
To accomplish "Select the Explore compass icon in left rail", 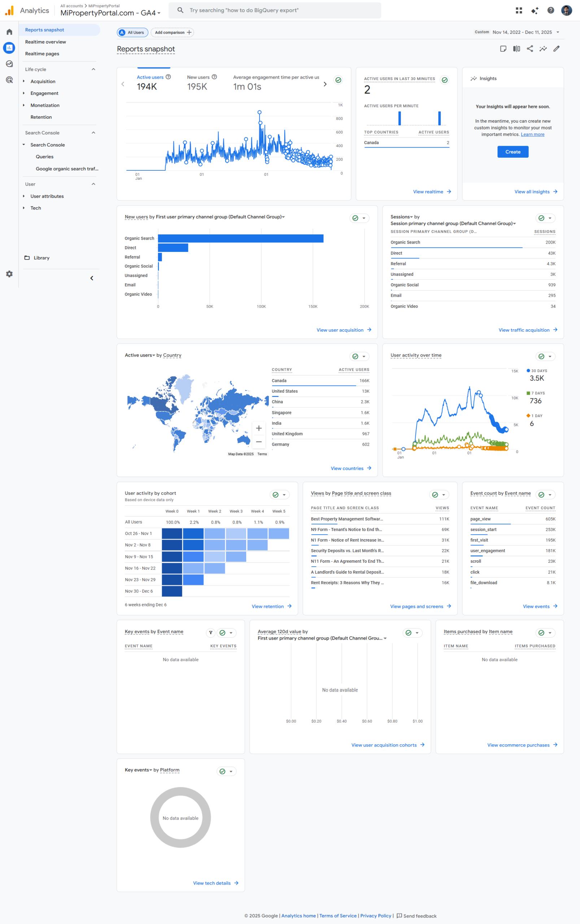I will [x=9, y=64].
